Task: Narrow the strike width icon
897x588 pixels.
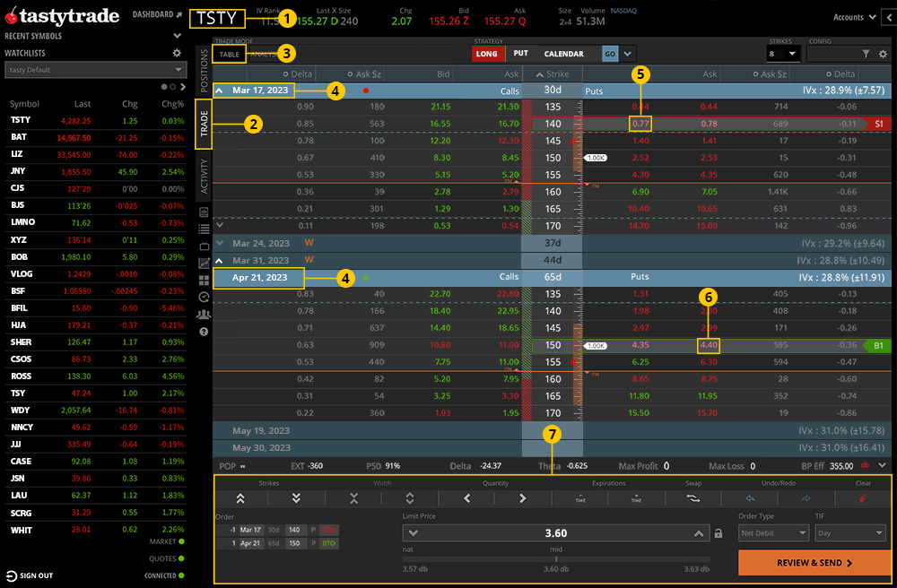Action: pos(354,498)
